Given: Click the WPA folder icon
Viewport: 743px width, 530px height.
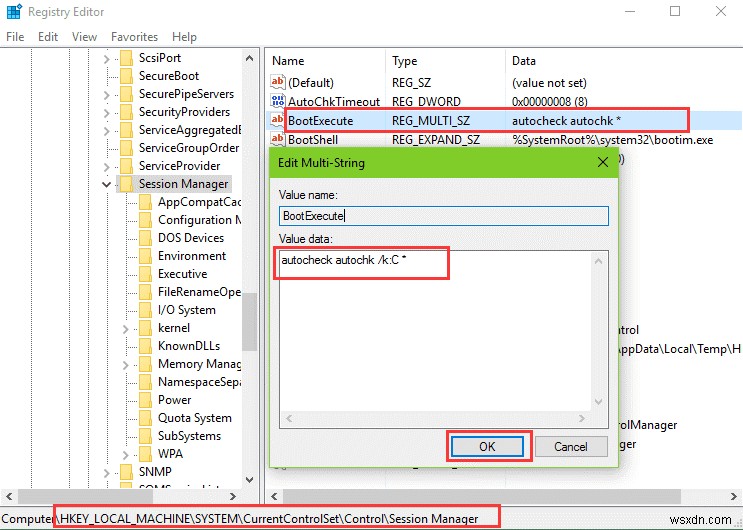Looking at the screenshot, I should pos(145,455).
